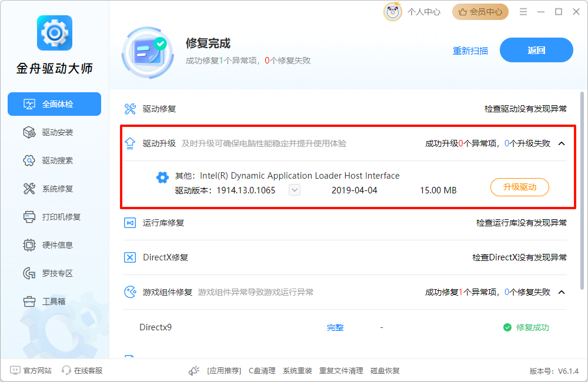
Task: Open the 会员中心 button
Action: 480,12
